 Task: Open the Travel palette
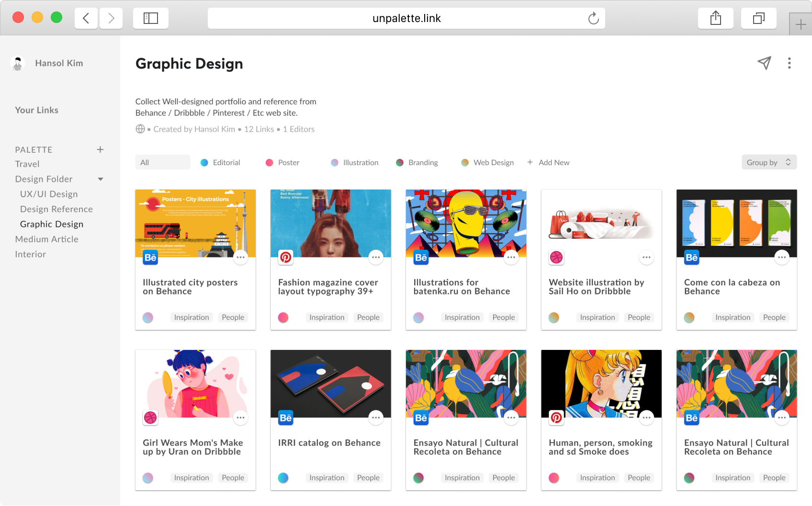27,164
